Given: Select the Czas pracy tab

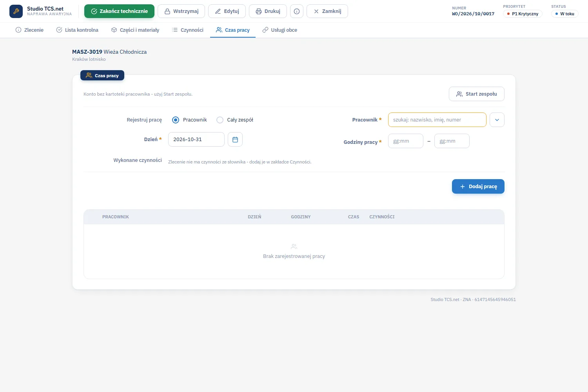Looking at the screenshot, I should [x=233, y=30].
